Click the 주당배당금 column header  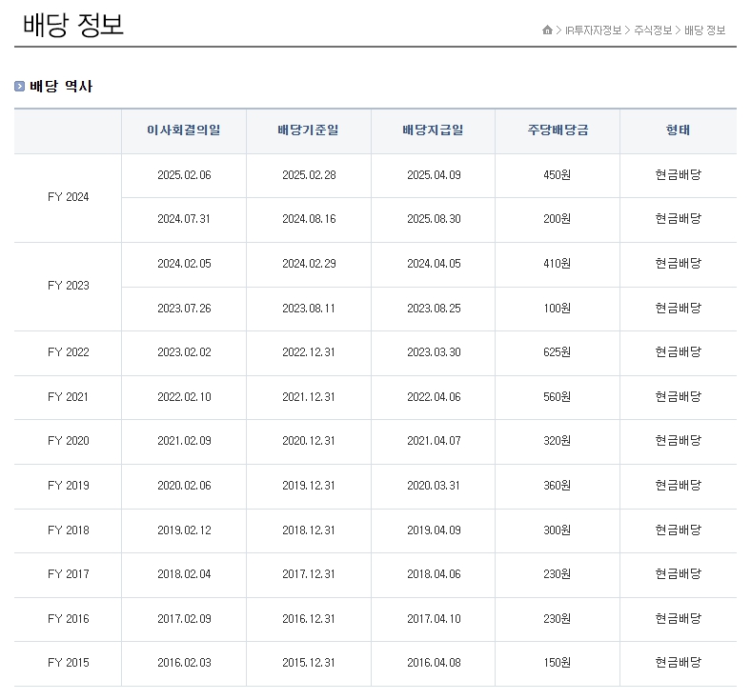point(558,130)
